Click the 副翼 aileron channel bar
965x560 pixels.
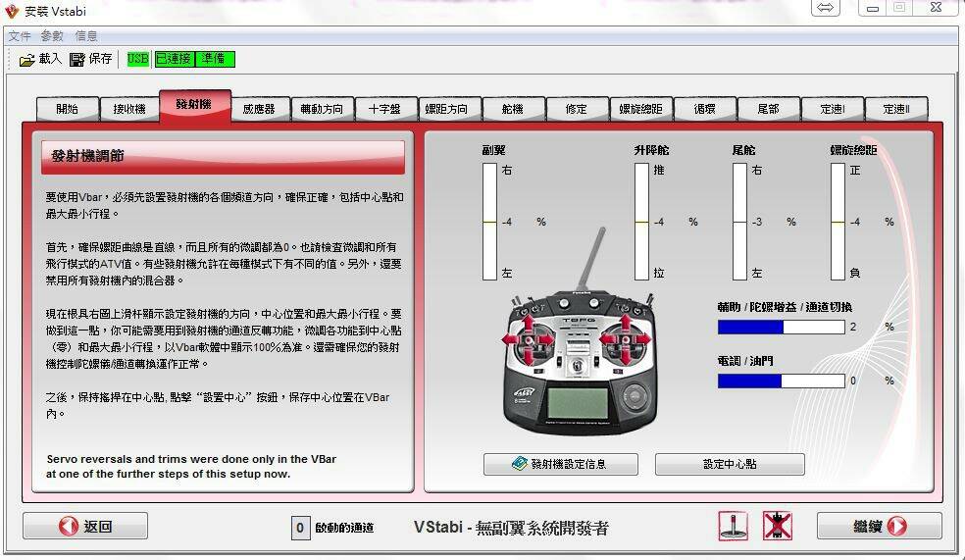click(489, 222)
